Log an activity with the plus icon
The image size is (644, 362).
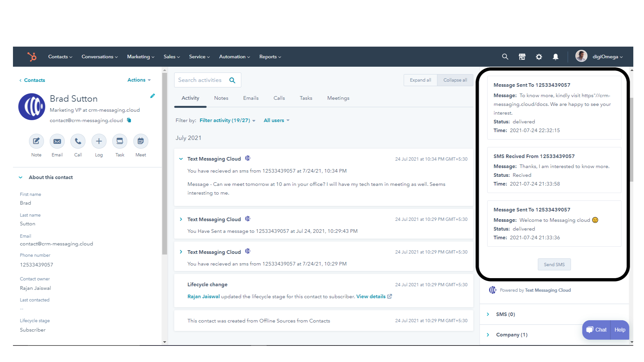tap(99, 141)
